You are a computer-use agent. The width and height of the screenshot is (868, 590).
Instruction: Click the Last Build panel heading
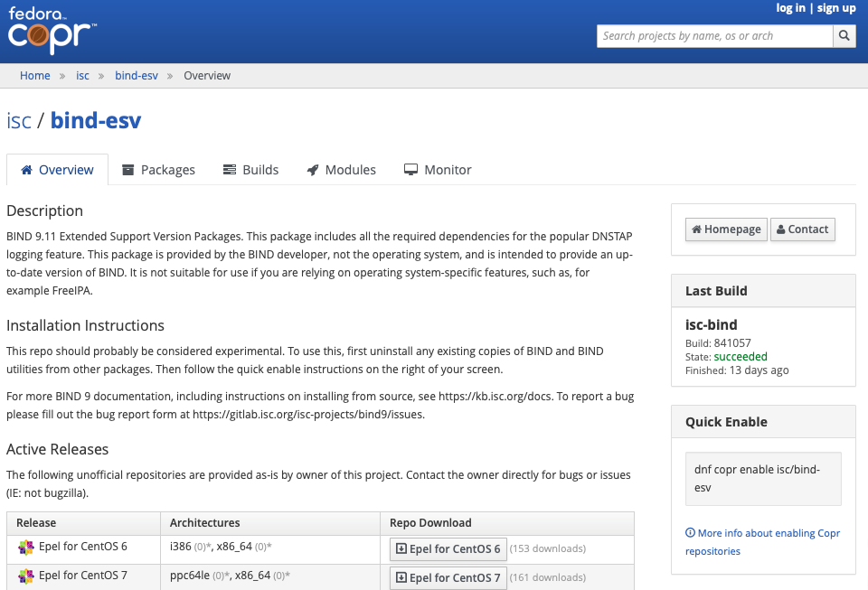coord(716,291)
